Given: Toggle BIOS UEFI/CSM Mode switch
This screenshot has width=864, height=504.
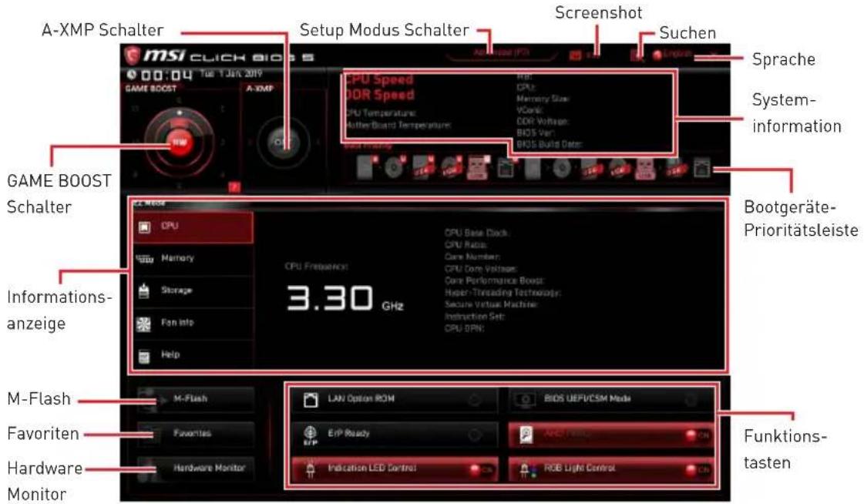Looking at the screenshot, I should 691,401.
